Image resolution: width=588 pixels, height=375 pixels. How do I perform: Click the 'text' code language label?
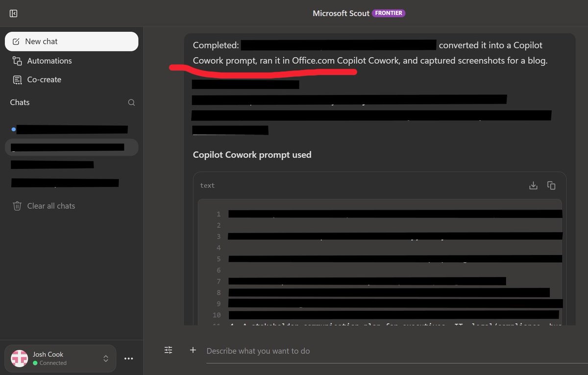pyautogui.click(x=207, y=186)
